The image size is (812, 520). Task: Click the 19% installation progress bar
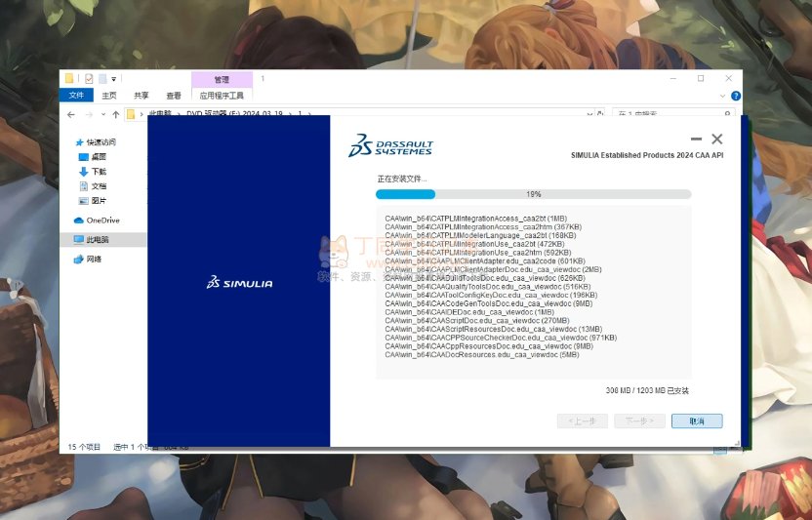point(534,194)
